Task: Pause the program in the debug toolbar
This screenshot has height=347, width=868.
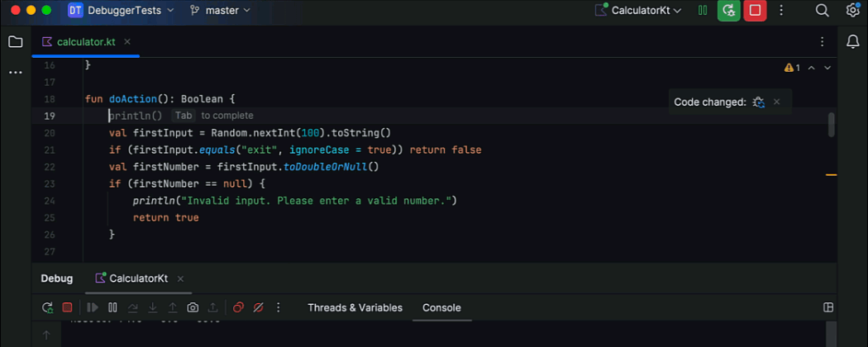Action: [112, 307]
